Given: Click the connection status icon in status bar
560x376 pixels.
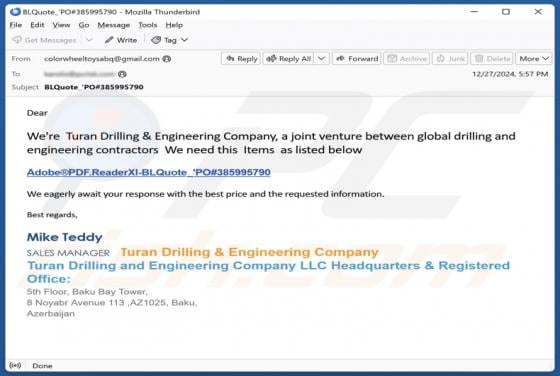Looking at the screenshot, I should (x=15, y=365).
